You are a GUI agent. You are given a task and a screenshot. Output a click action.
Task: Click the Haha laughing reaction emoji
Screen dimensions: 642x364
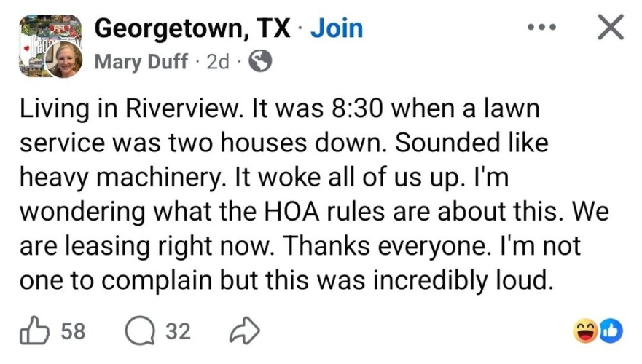click(586, 332)
